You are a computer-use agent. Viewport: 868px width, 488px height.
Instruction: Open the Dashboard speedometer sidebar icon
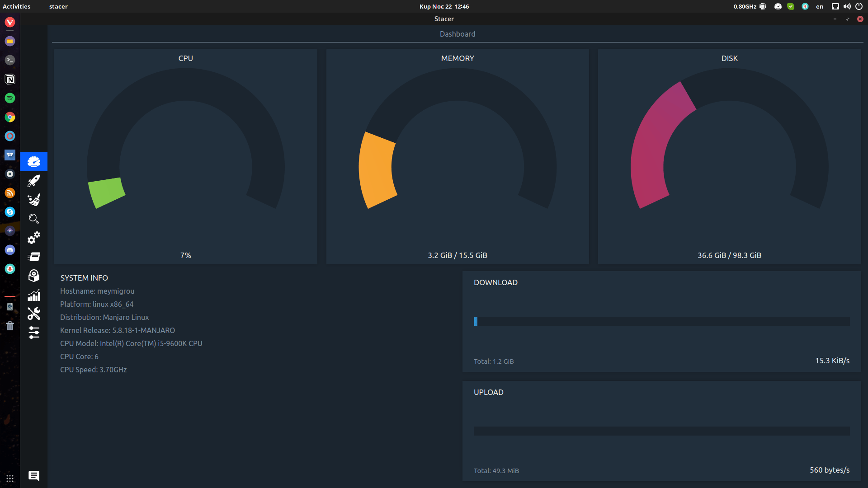tap(34, 162)
